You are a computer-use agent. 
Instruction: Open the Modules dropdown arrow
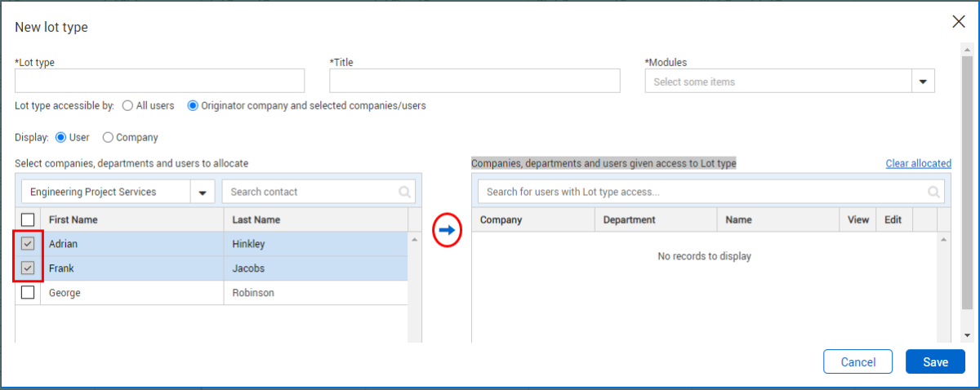pyautogui.click(x=923, y=82)
